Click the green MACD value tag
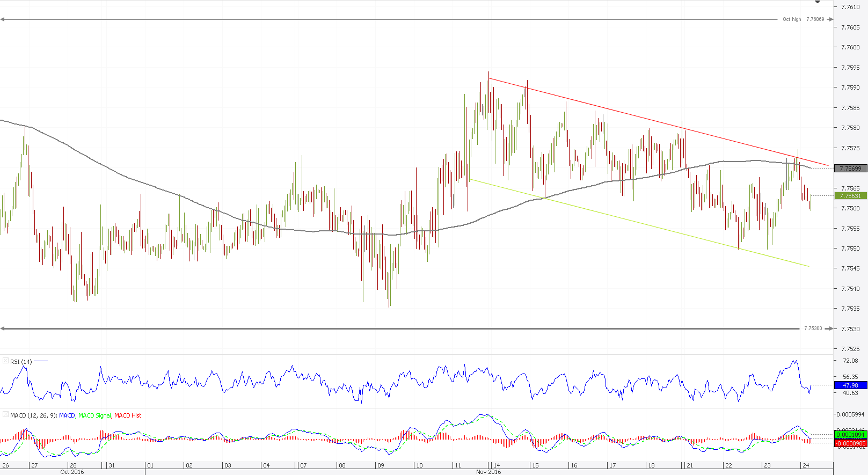 point(851,434)
